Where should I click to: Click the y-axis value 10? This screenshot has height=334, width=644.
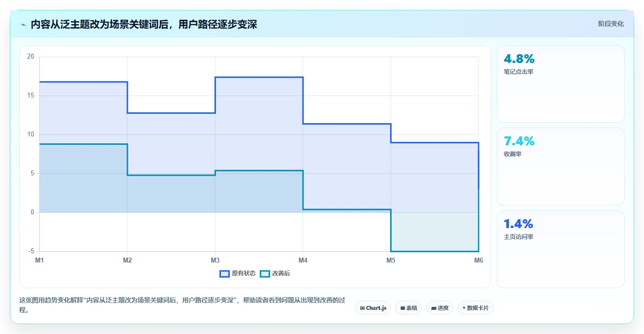[x=31, y=134]
